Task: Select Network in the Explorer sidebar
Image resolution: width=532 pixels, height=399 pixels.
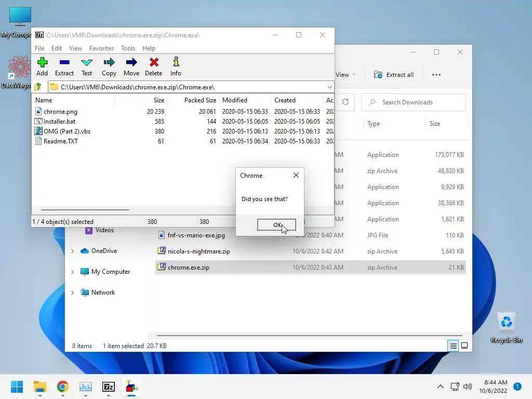Action: [98, 292]
